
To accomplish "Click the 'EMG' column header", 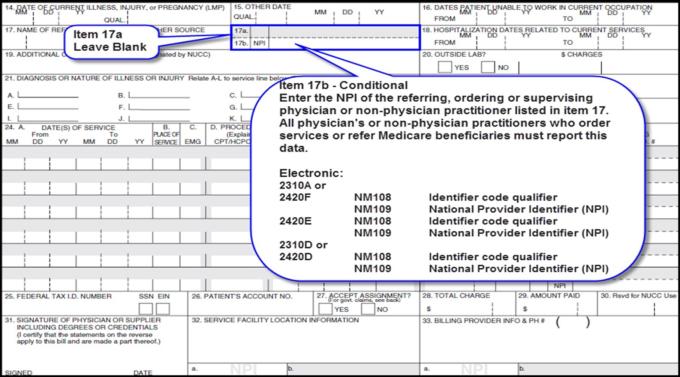I will [193, 141].
